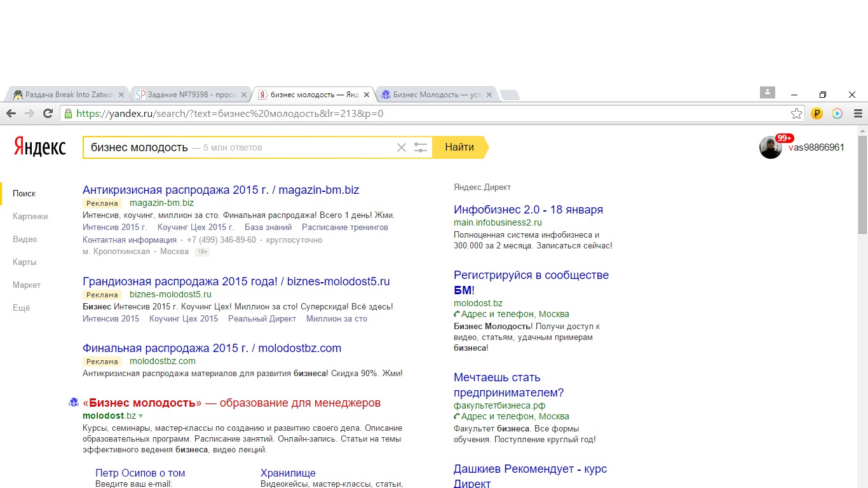Select the Картинки search category
This screenshot has height=488, width=868.
[x=31, y=217]
